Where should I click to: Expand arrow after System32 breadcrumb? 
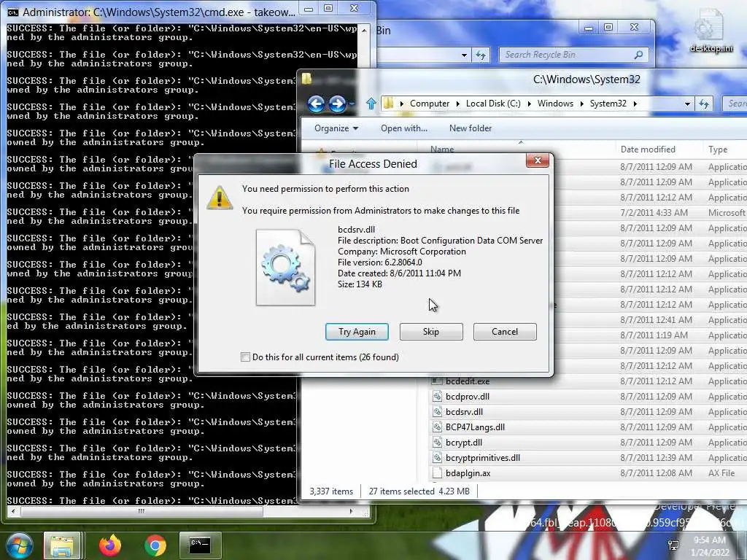click(635, 104)
